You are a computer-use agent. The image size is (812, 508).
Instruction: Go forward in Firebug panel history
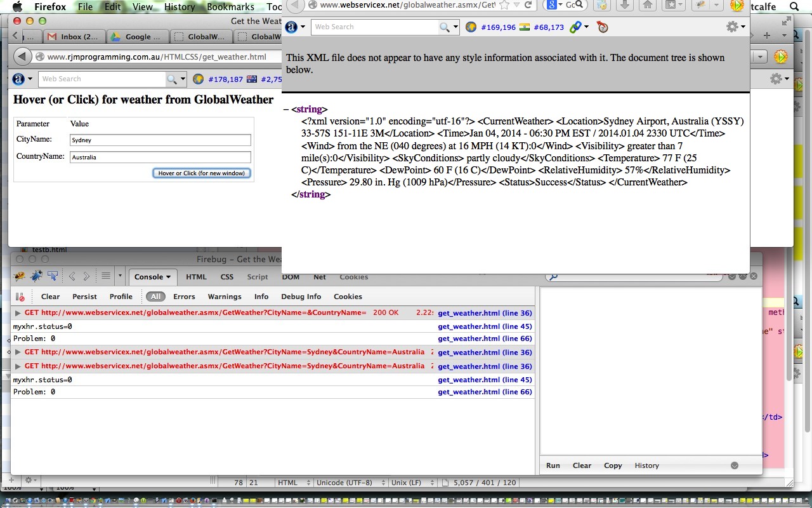[x=86, y=276]
